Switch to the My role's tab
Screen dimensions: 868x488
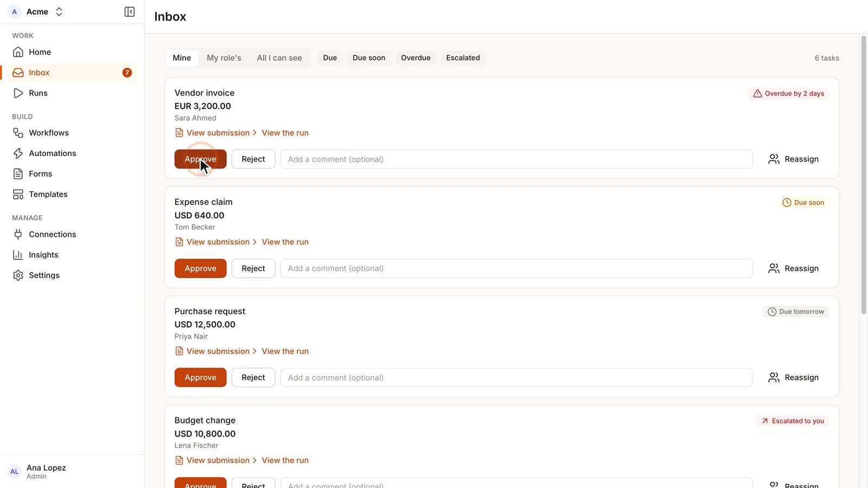click(224, 58)
